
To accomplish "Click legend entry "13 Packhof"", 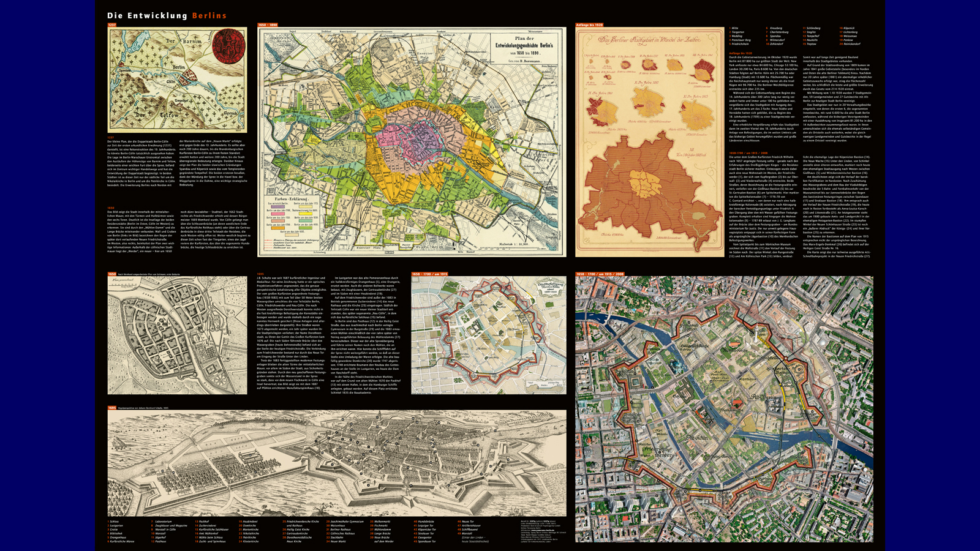I will pyautogui.click(x=202, y=522).
